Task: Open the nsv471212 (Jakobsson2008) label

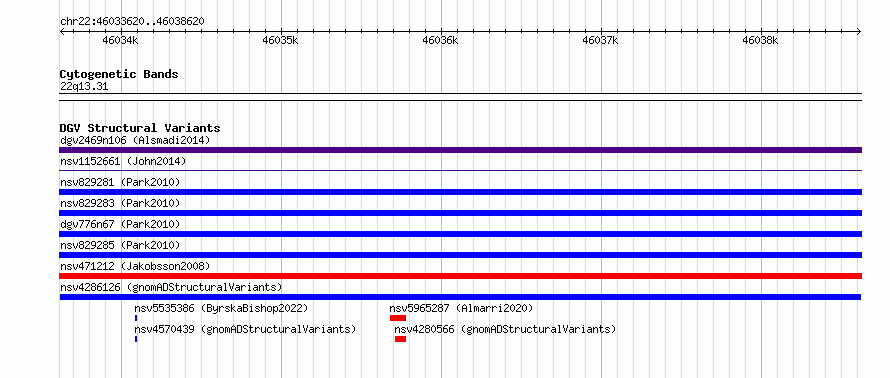Action: (x=135, y=266)
